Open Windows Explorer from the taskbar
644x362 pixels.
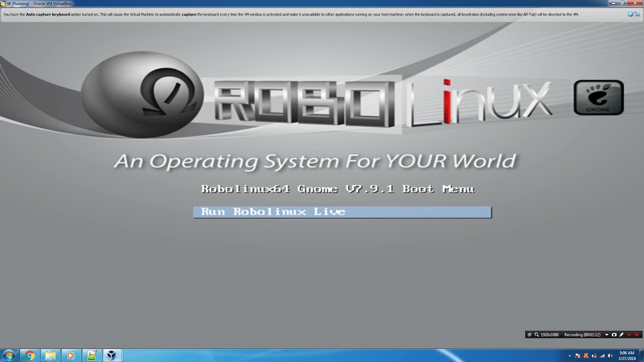coord(50,355)
